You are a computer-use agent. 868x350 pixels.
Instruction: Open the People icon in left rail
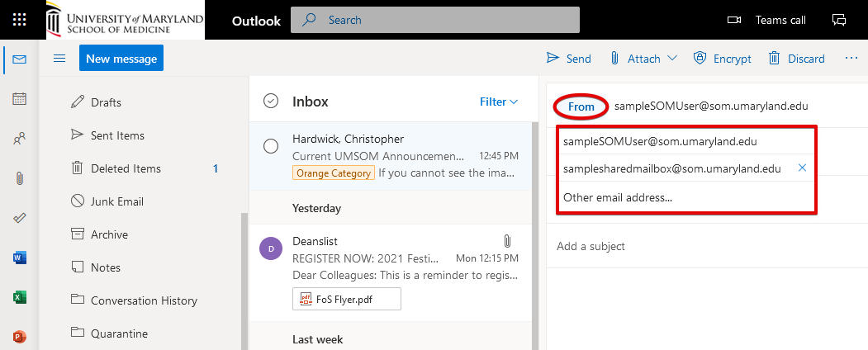(x=20, y=139)
